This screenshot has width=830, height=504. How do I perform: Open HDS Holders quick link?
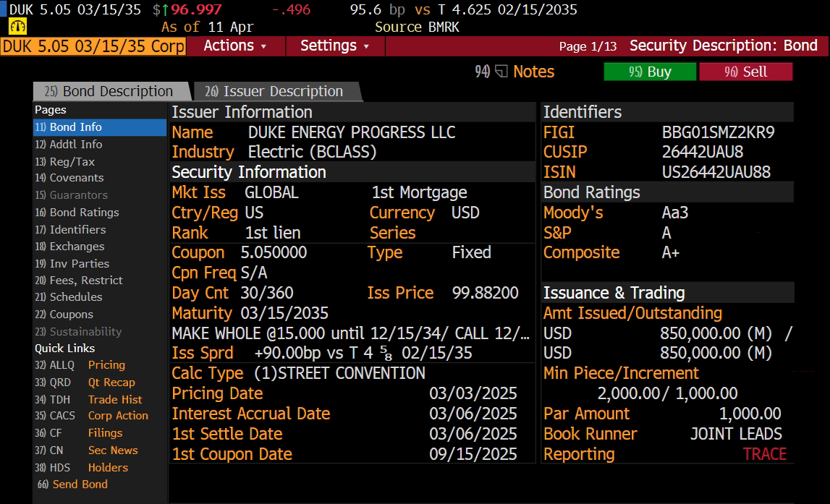(x=82, y=468)
